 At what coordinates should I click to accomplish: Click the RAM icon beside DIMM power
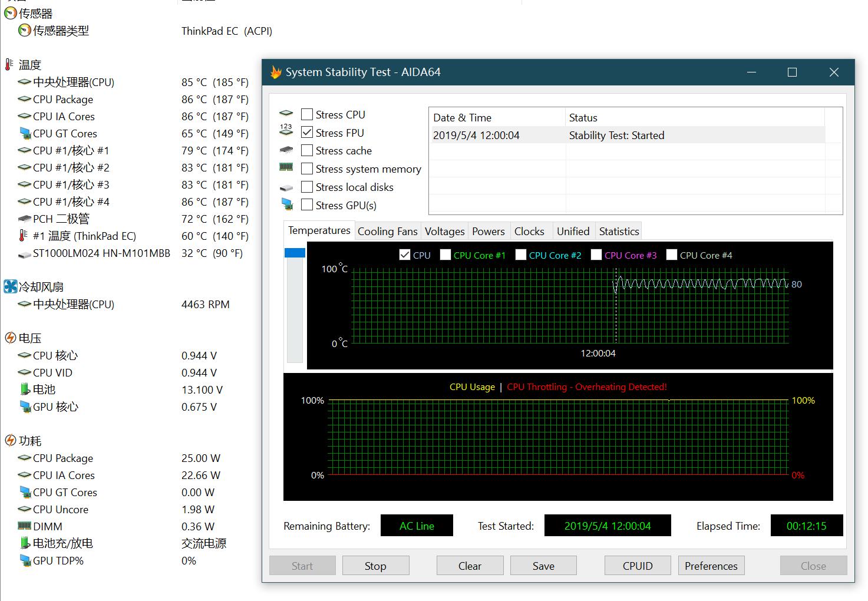24,526
